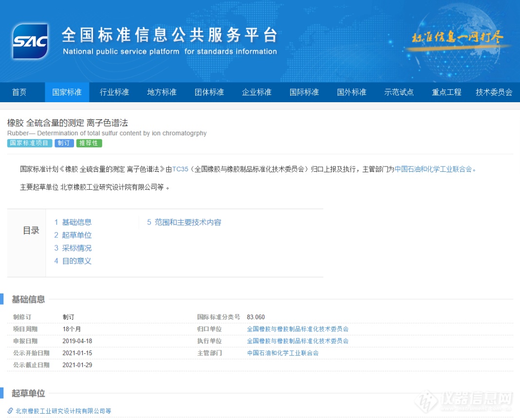This screenshot has width=520, height=420.
Task: Click the green 推荐性 label
Action: [x=89, y=143]
